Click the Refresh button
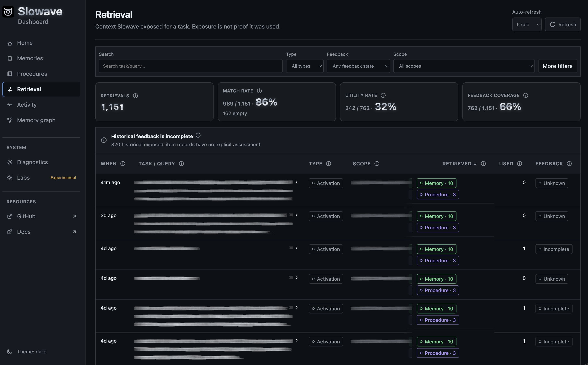Viewport: 588px width, 365px height. (563, 24)
